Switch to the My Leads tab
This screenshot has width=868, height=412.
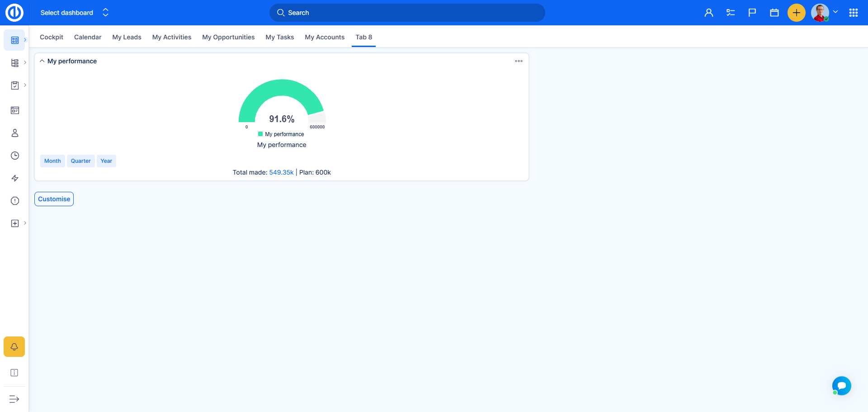pos(127,37)
